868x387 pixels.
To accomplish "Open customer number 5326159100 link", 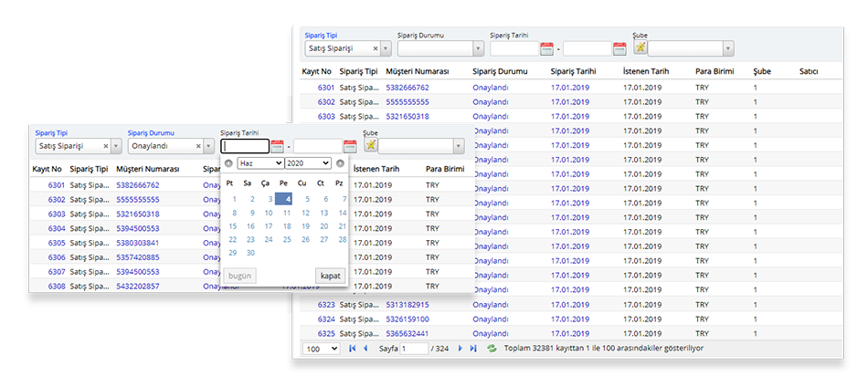I will 407,319.
